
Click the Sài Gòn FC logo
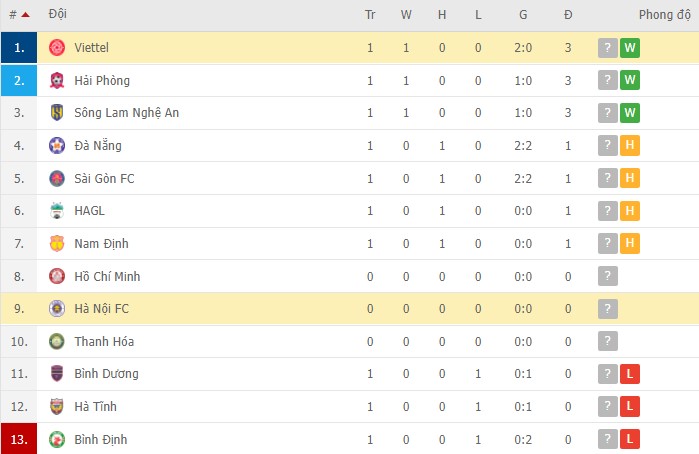click(x=57, y=178)
